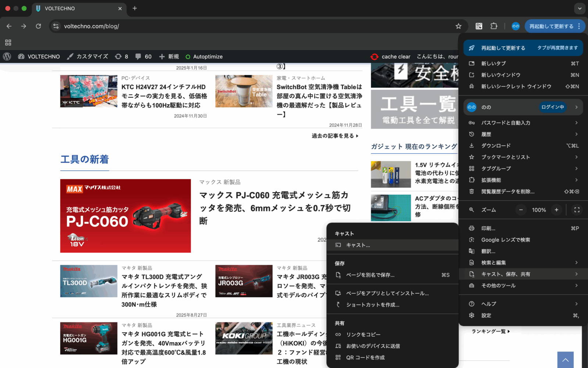This screenshot has height=368, width=588.
Task: Click the WordPress logo in admin bar
Action: pyautogui.click(x=7, y=56)
